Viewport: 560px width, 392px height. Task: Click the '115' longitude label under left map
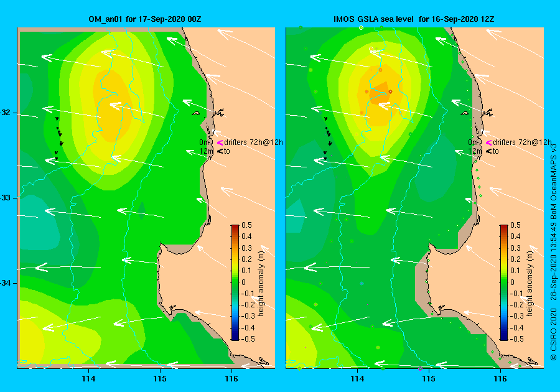(160, 379)
